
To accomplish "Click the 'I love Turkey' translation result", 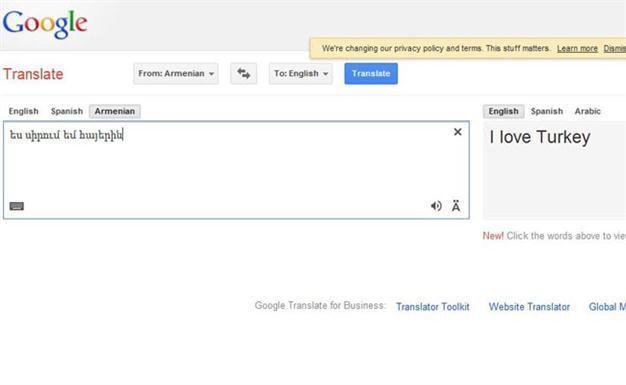I will (x=540, y=137).
